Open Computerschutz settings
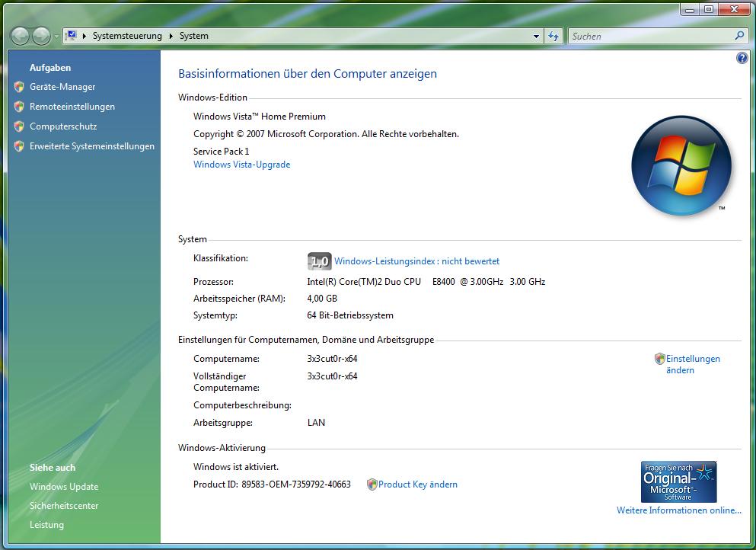The height and width of the screenshot is (550, 756). 63,126
